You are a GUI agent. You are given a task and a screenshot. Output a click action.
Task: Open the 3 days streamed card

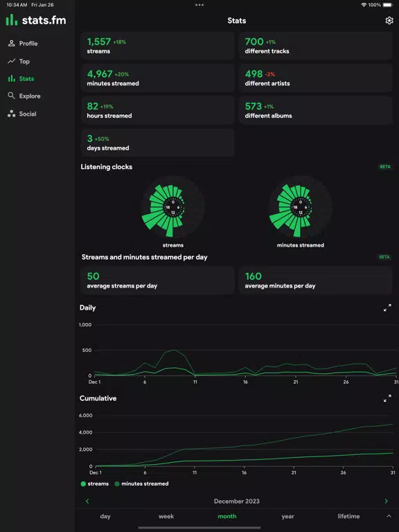point(157,143)
